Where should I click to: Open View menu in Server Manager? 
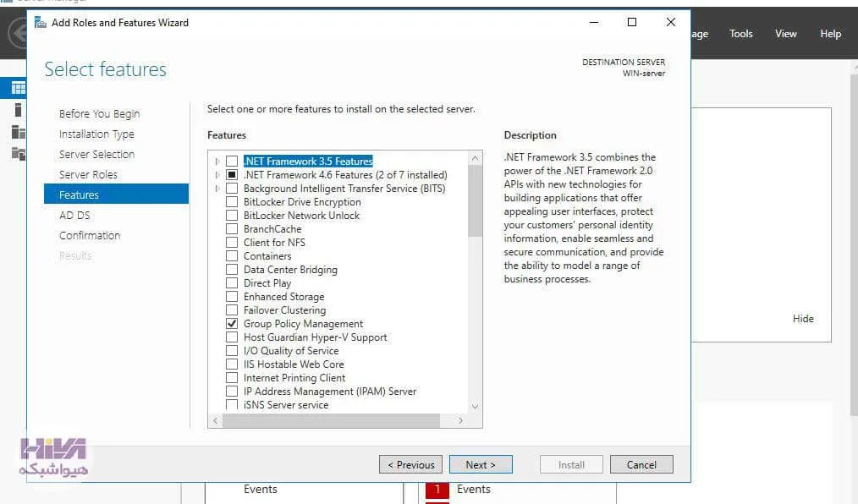(x=786, y=34)
